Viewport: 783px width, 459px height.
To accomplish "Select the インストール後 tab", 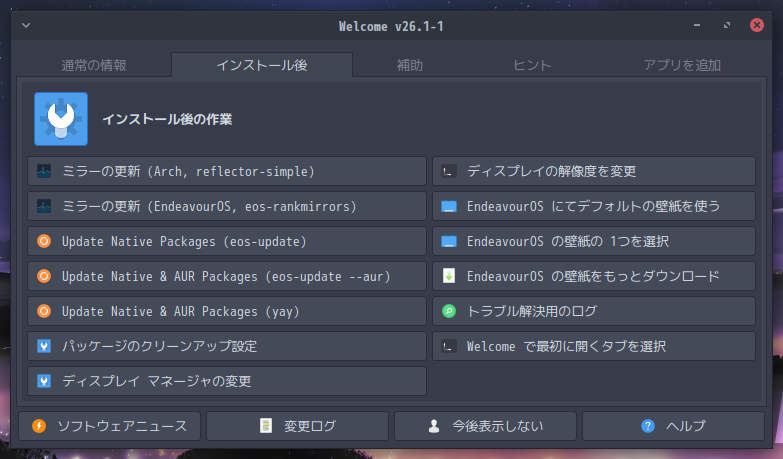I will [262, 65].
